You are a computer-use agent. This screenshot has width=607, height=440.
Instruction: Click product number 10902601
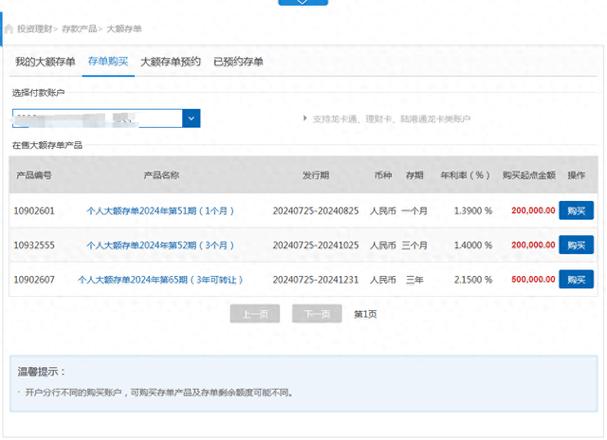click(x=34, y=211)
